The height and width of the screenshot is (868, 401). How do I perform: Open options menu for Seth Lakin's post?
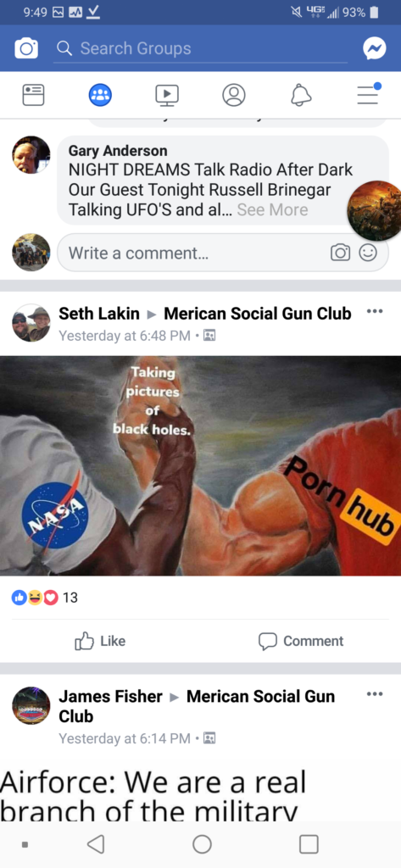tap(375, 311)
